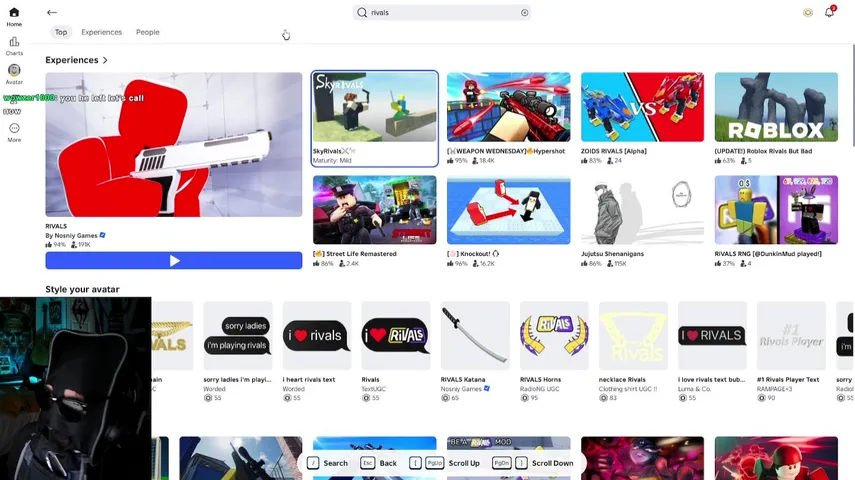Switch to the People tab
The width and height of the screenshot is (855, 480).
[148, 32]
